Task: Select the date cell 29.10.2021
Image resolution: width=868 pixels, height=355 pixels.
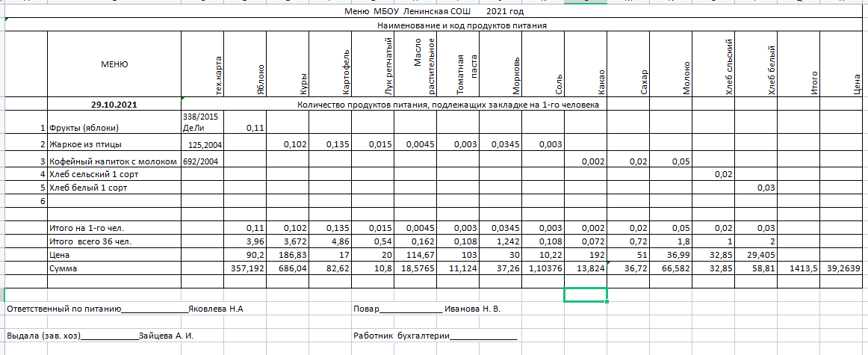Action: click(114, 105)
